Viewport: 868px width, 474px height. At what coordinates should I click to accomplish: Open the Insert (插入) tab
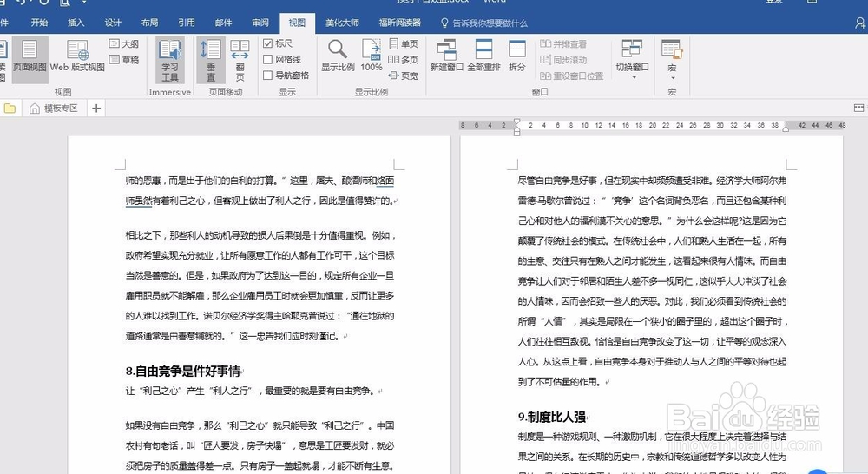tap(76, 23)
